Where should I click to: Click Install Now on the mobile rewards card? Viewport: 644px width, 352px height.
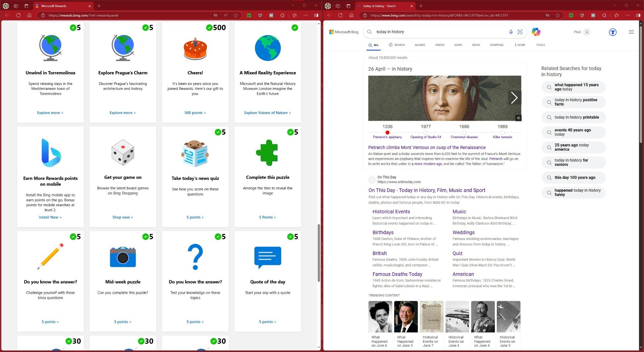(x=50, y=217)
